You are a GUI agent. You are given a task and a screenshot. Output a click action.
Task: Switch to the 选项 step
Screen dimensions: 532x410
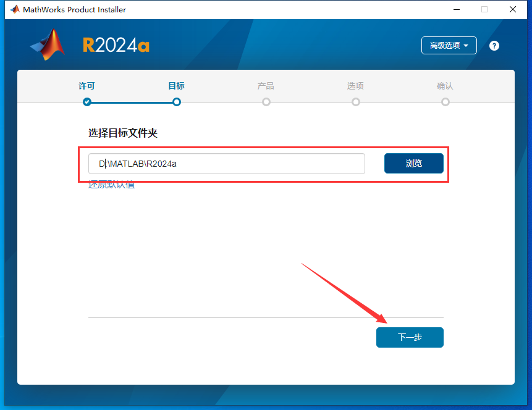click(x=355, y=86)
